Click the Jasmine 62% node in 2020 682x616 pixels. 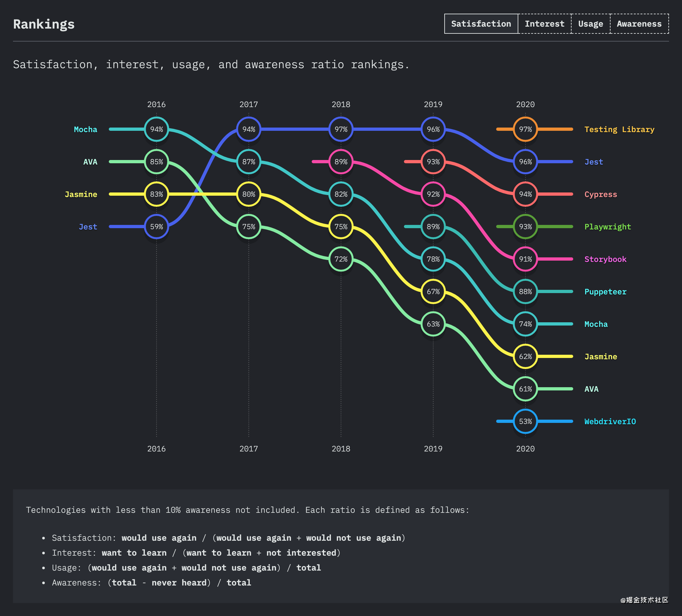pyautogui.click(x=525, y=356)
